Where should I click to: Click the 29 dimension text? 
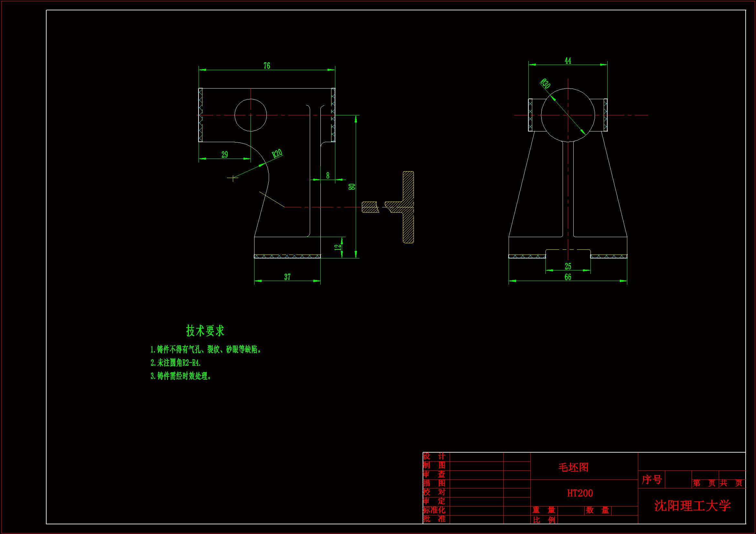tap(224, 155)
